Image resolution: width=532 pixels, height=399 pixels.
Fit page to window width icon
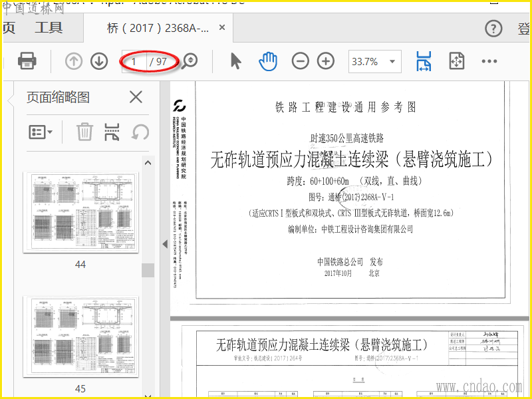(x=424, y=61)
